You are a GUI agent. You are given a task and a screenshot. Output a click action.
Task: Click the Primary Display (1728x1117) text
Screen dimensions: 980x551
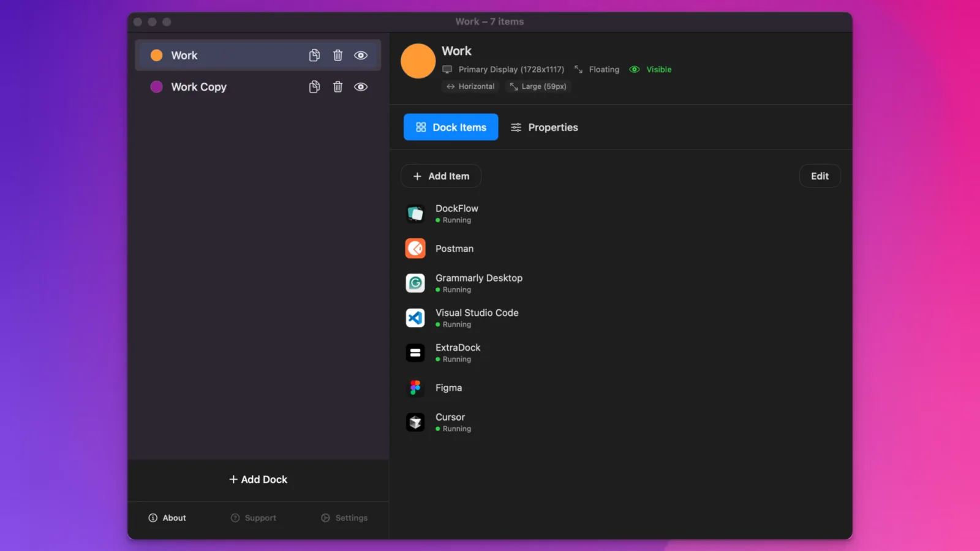511,70
